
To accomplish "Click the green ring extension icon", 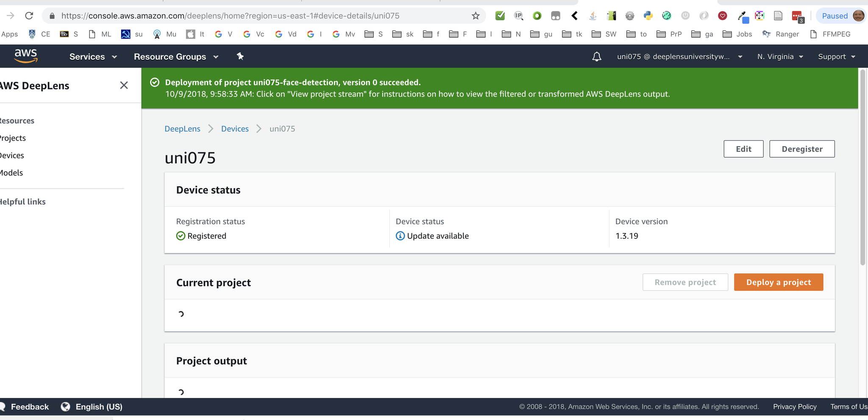I will (537, 16).
